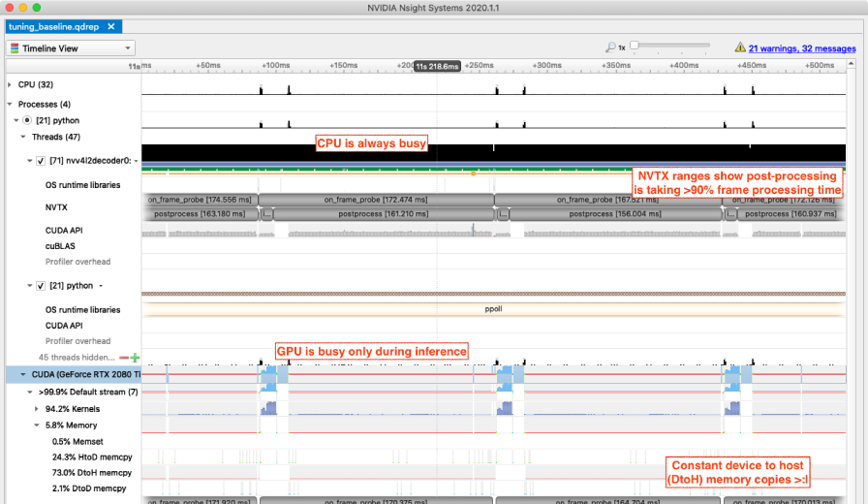
Task: Click the +450ms ruler tick label
Action: click(752, 65)
